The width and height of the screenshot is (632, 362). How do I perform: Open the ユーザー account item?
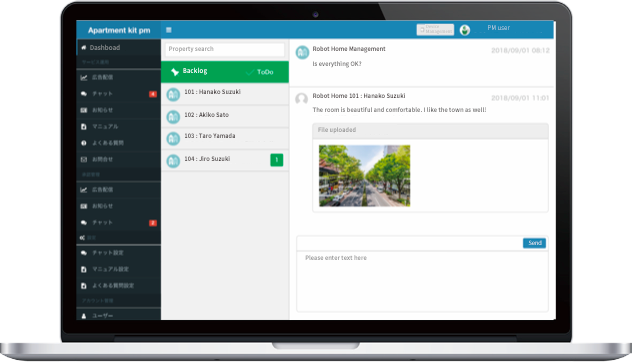pyautogui.click(x=118, y=316)
